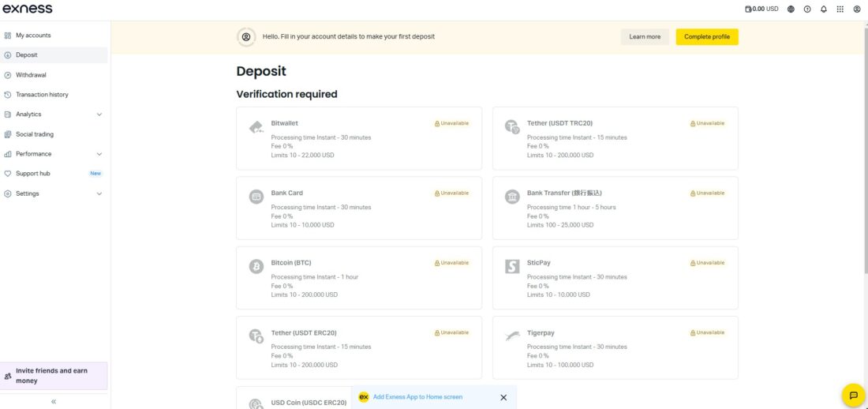Expand the Performance section chevron
Viewport: 868px width, 409px height.
(99, 154)
